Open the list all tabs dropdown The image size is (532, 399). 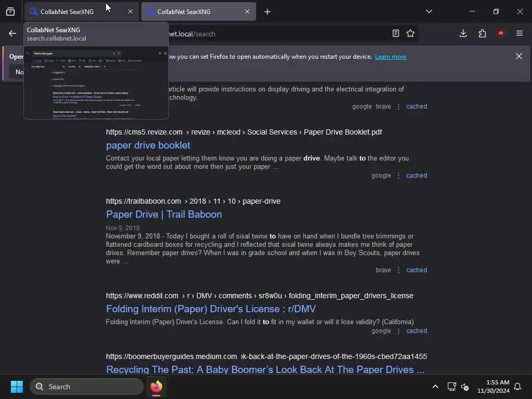429,11
